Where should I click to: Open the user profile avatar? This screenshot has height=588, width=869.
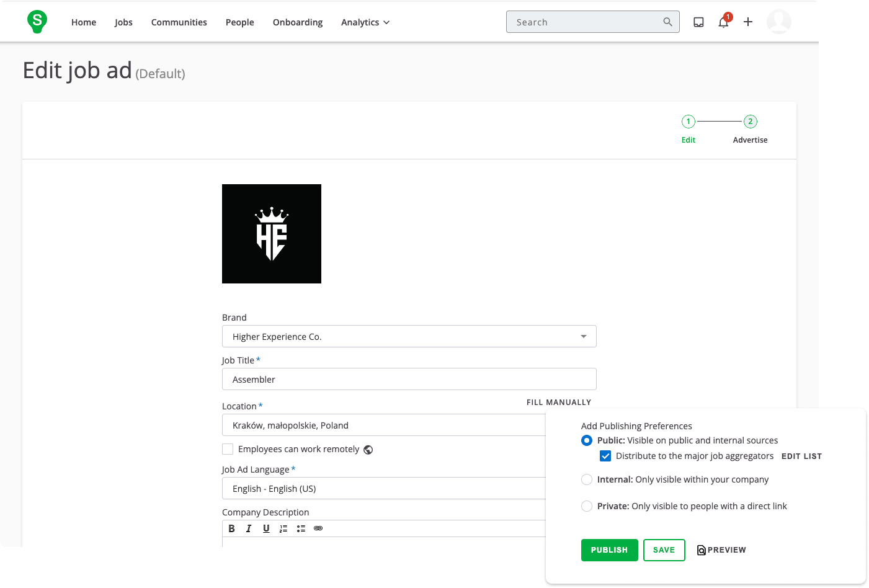pos(778,22)
